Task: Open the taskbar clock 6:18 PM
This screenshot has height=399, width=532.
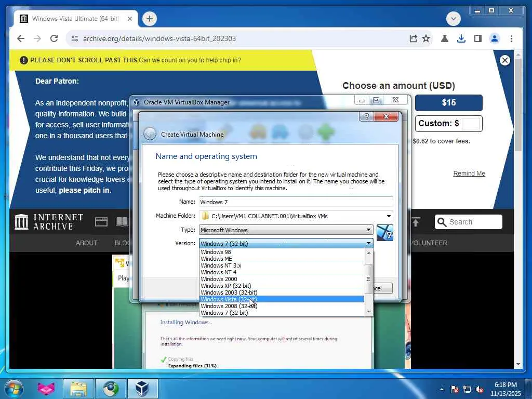Action: click(x=506, y=389)
